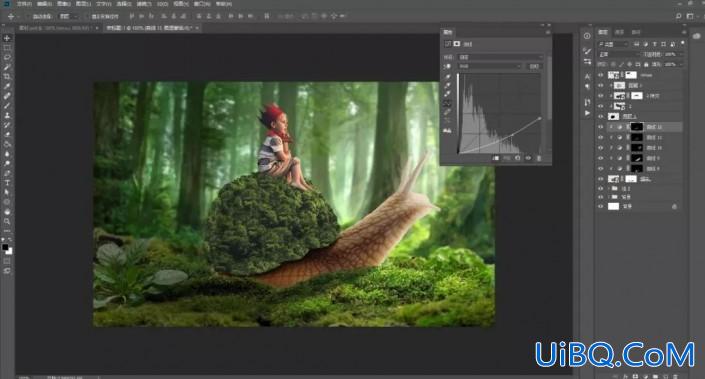Toggle Quick Mask mode icon
705x379 pixels.
click(x=7, y=261)
